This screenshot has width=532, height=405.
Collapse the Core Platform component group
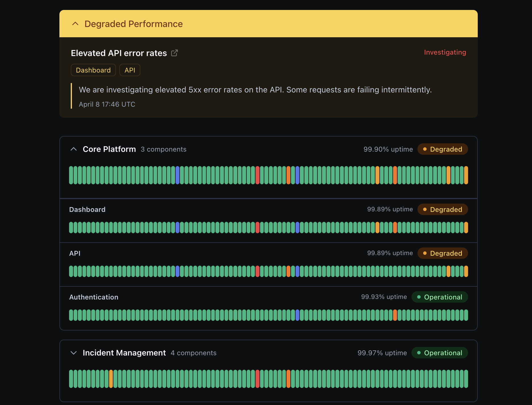tap(74, 149)
